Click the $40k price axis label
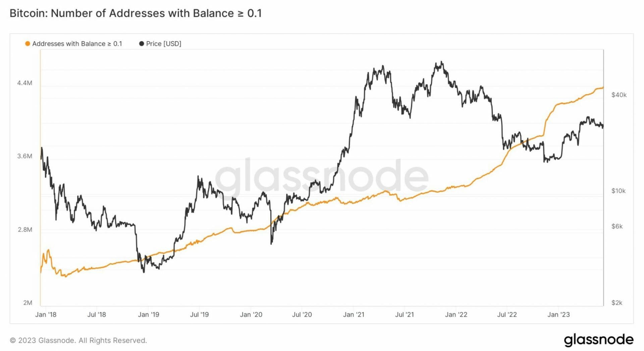Image resolution: width=644 pixels, height=351 pixels. [x=619, y=95]
